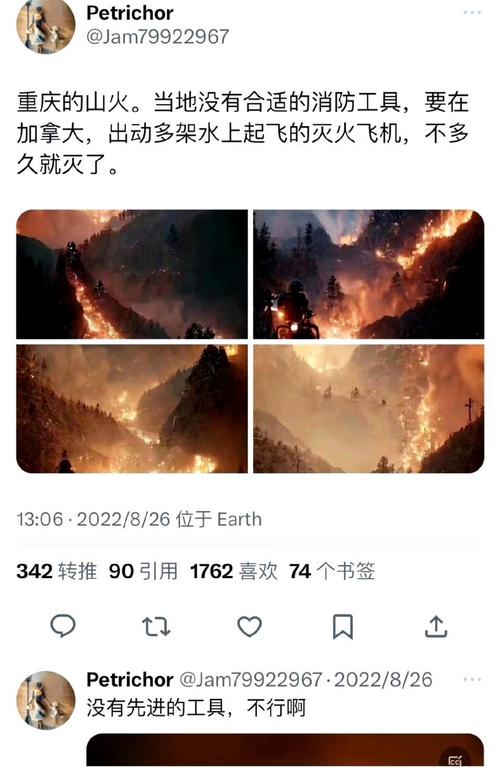Open the share upload icon
Image resolution: width=500 pixels, height=780 pixels.
(436, 626)
